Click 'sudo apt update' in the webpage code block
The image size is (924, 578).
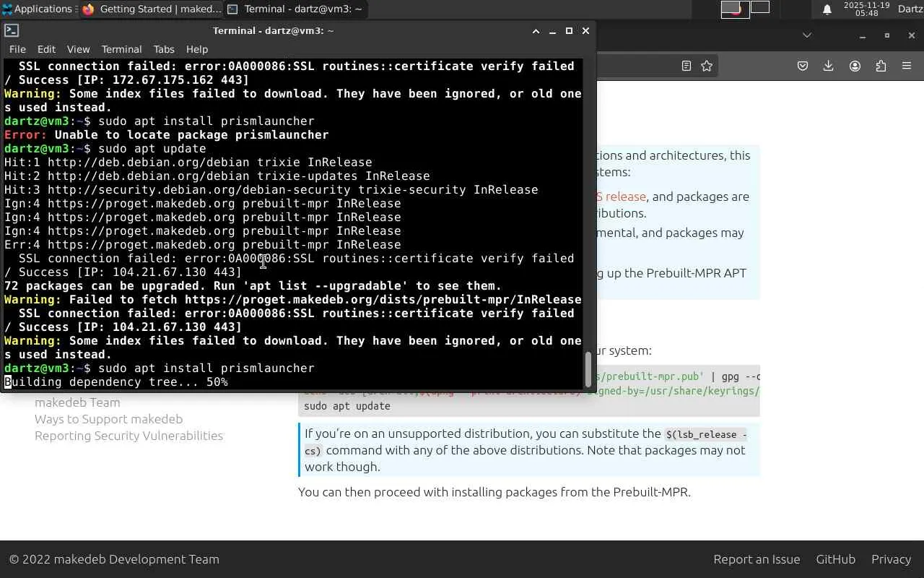347,406
